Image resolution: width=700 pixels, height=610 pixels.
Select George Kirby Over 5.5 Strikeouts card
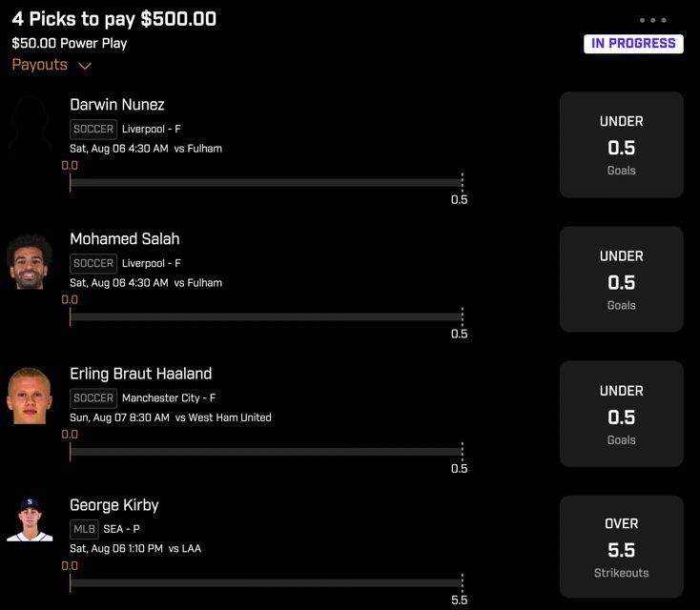click(x=621, y=548)
